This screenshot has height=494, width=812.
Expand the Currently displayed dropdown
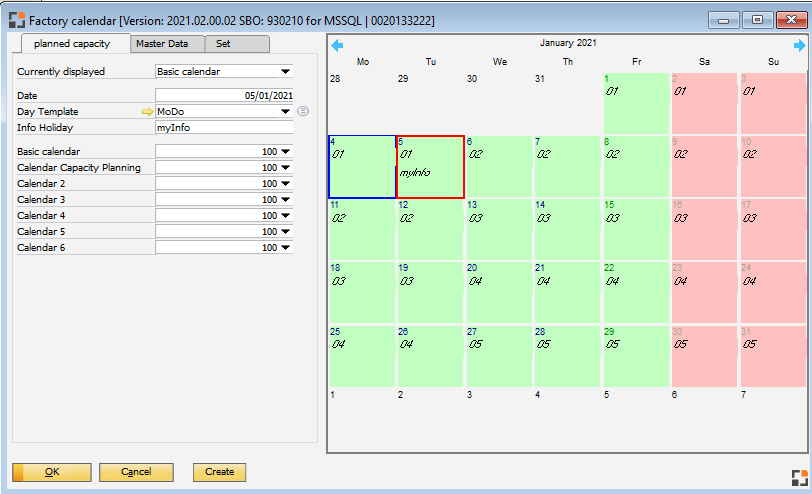[285, 72]
